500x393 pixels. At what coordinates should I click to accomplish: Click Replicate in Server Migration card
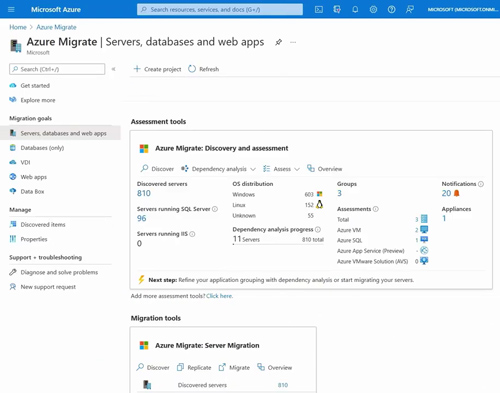[x=194, y=367]
